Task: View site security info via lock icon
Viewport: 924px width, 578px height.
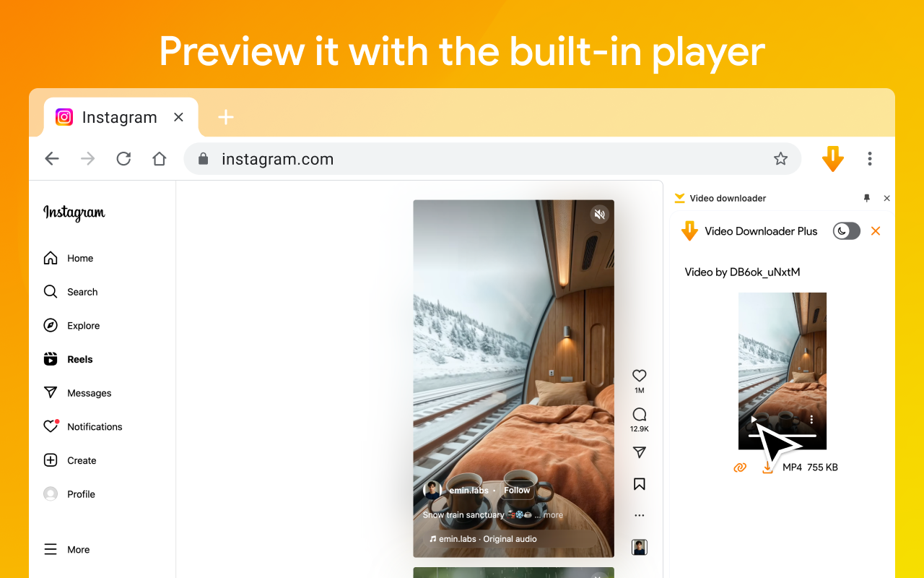Action: 204,159
